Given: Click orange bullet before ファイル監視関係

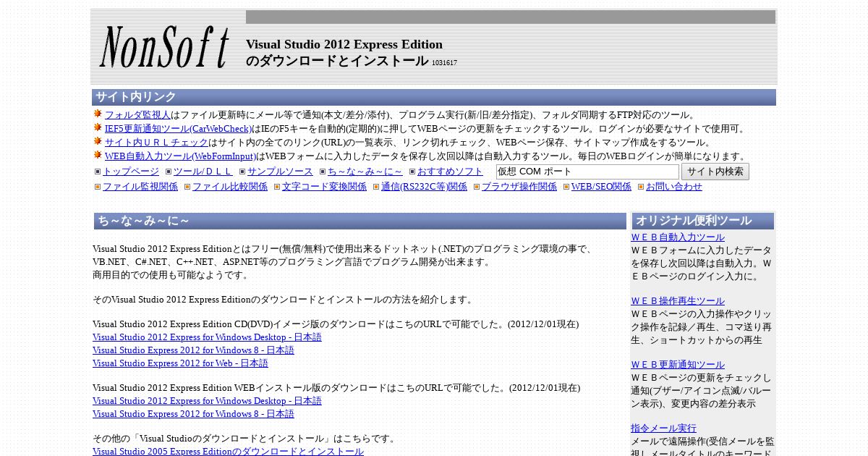Looking at the screenshot, I should tap(98, 187).
